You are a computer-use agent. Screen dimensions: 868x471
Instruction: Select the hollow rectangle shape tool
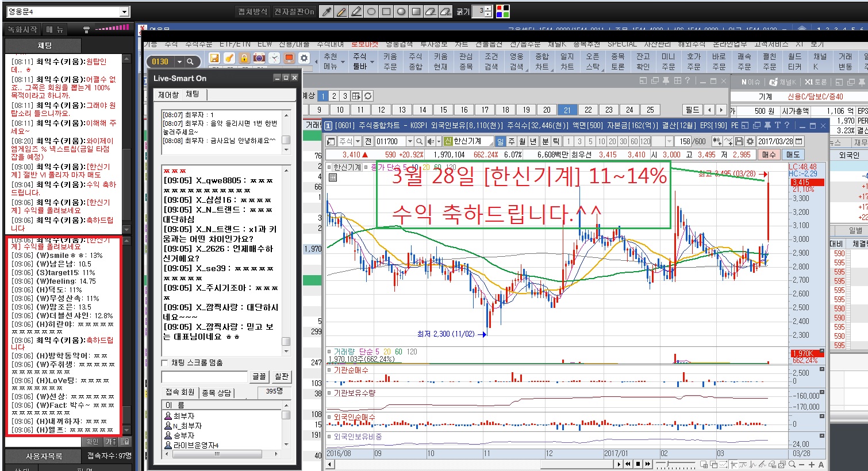coord(386,11)
